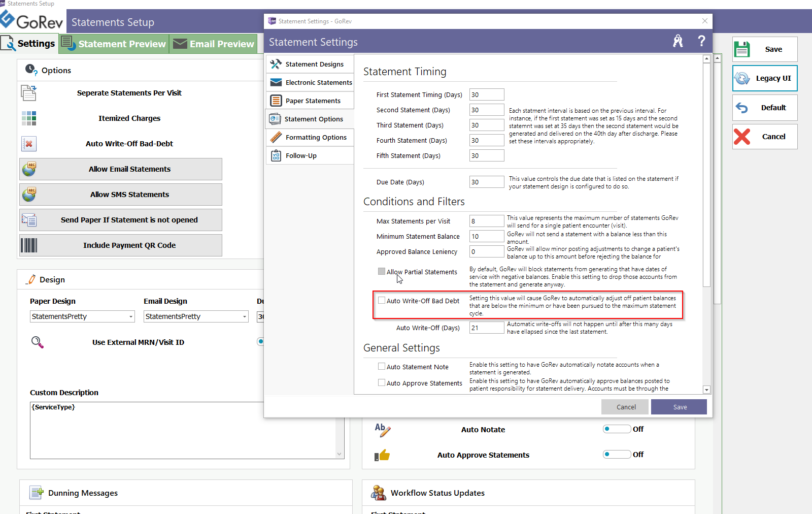Click the Legacy UI refresh icon

pyautogui.click(x=742, y=78)
